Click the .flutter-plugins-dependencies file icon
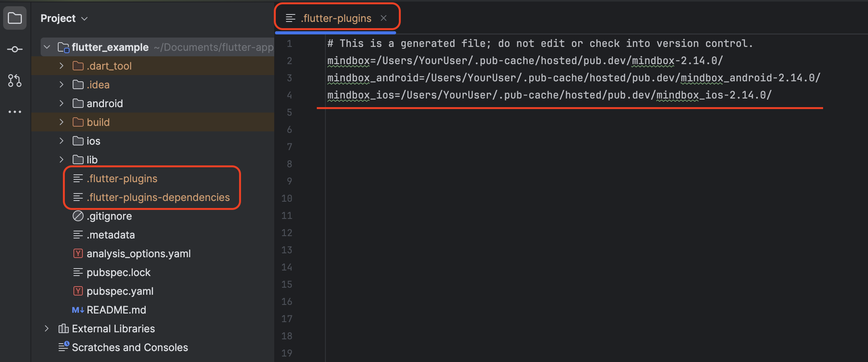868x362 pixels. [78, 197]
